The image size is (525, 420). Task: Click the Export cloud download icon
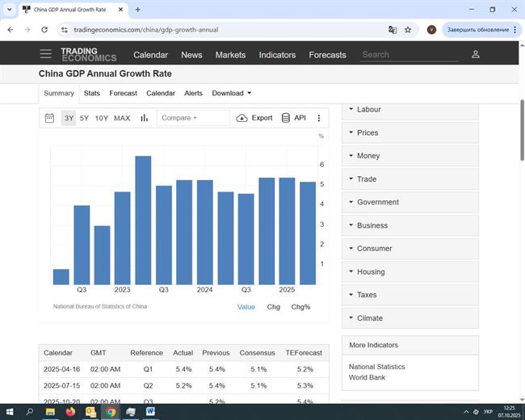[242, 118]
